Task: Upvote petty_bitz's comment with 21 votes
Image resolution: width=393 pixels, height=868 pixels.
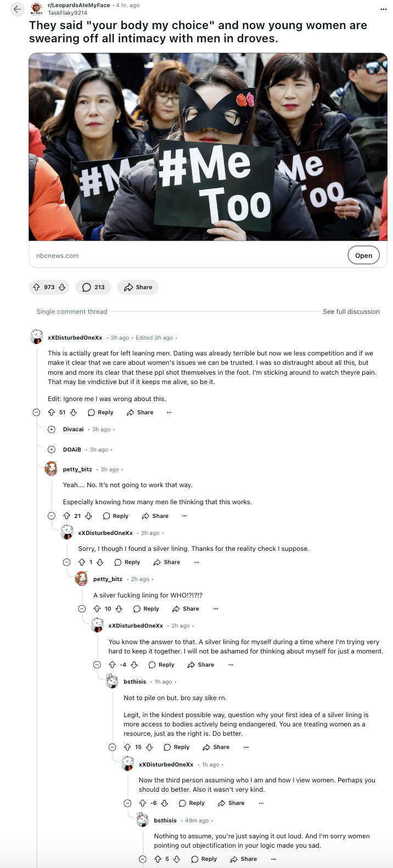Action: click(x=67, y=516)
